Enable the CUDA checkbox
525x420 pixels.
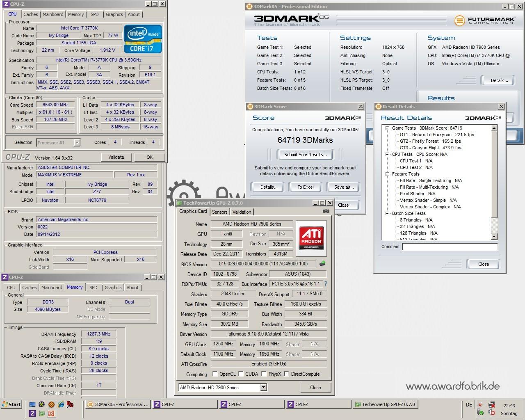click(x=241, y=374)
